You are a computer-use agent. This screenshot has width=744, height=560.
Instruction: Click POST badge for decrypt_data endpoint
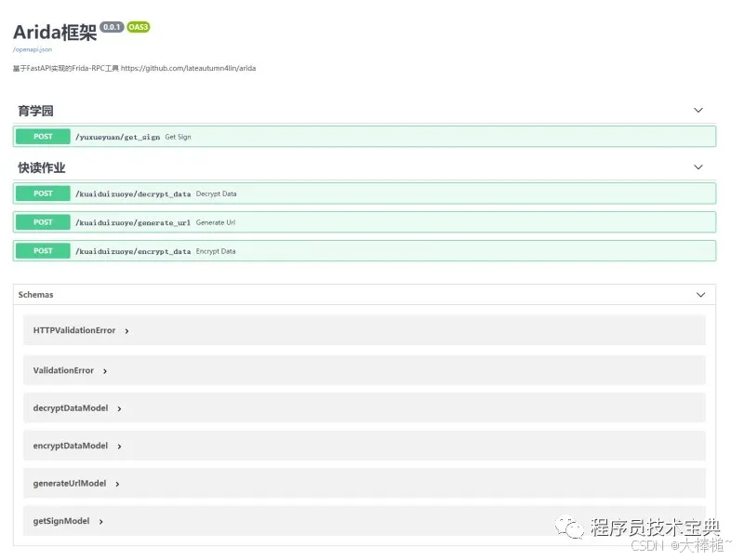(43, 193)
